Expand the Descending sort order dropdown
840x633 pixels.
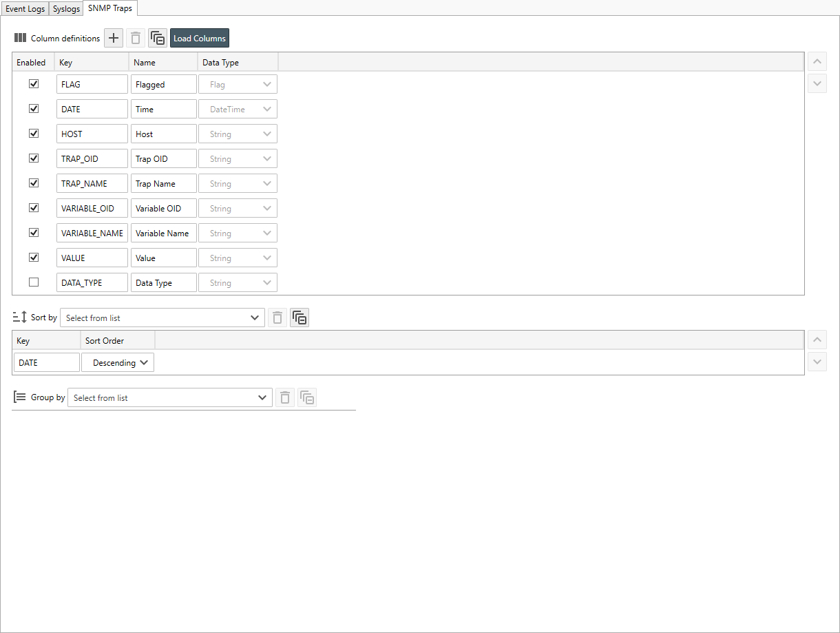pos(118,362)
